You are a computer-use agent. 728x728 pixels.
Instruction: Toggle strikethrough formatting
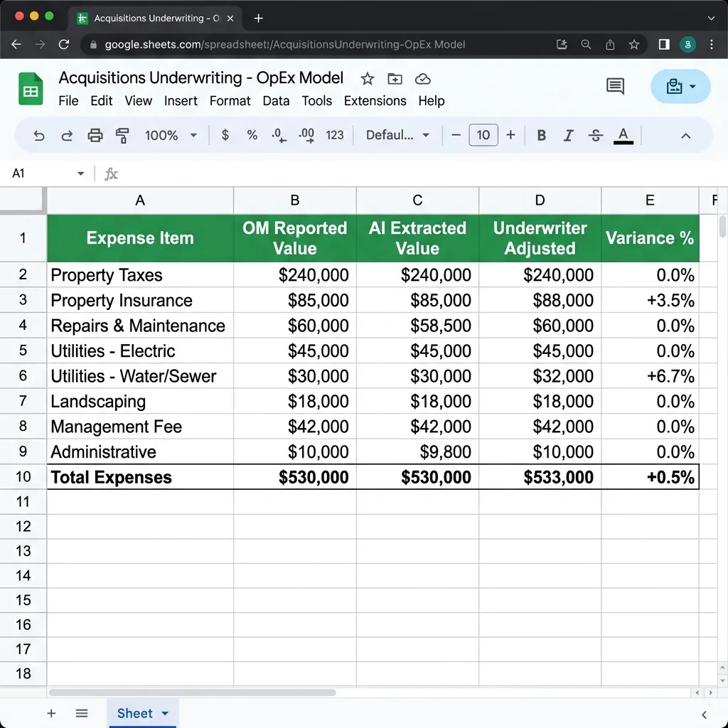pos(596,135)
